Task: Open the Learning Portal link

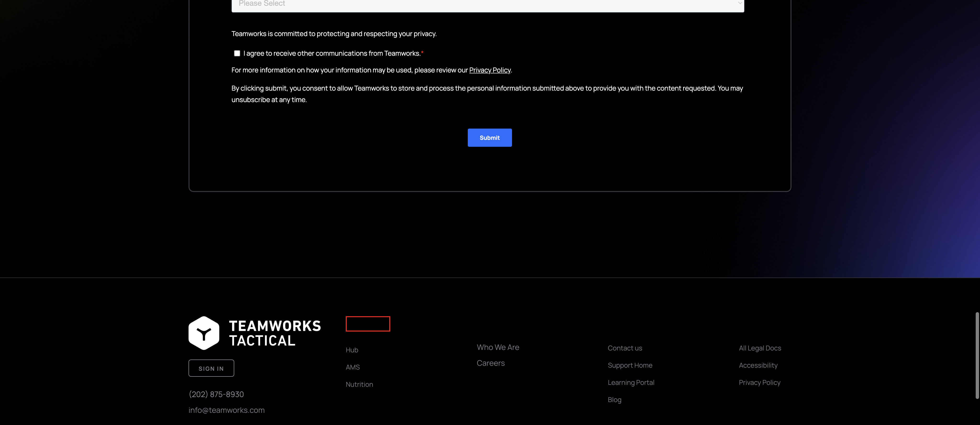Action: (x=631, y=382)
